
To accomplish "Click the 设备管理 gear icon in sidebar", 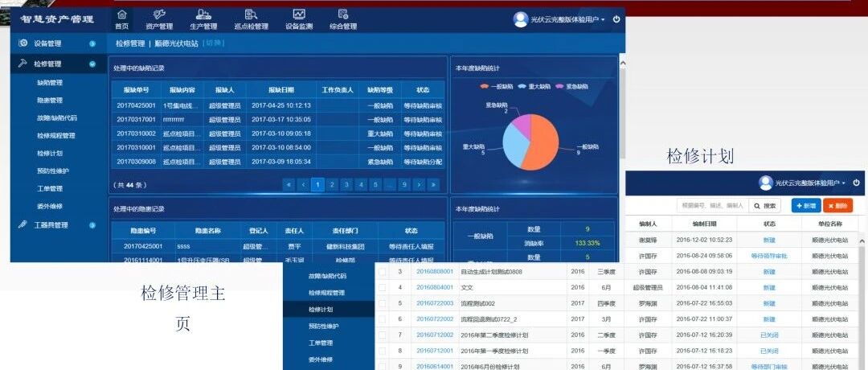I will (23, 43).
